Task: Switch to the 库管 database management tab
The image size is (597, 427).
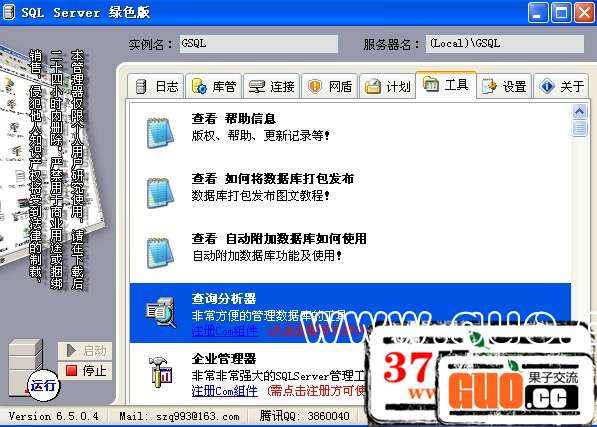Action: tap(214, 86)
